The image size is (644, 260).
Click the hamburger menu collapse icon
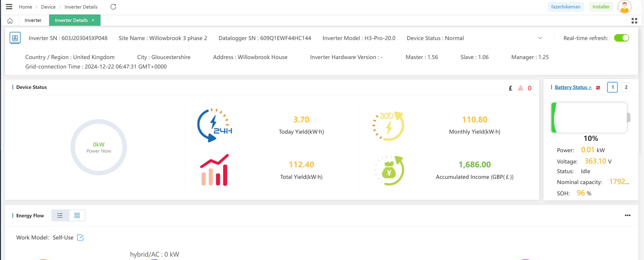[9, 7]
